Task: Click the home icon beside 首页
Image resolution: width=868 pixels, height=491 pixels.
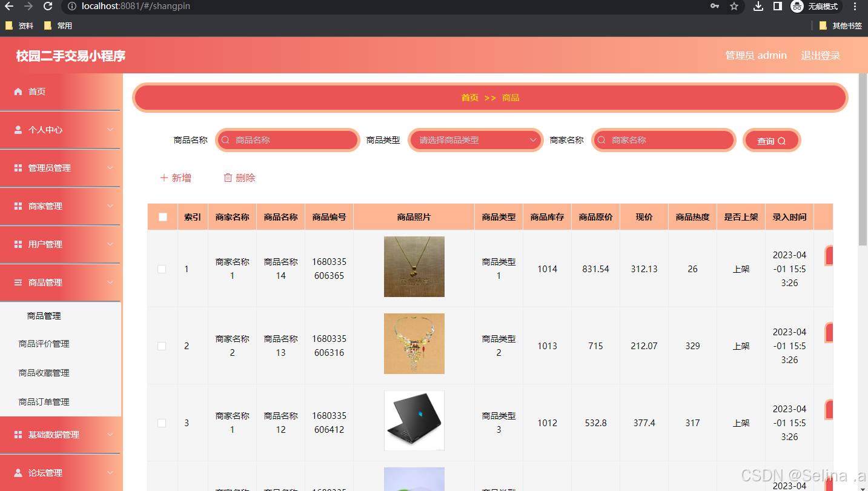Action: tap(18, 92)
